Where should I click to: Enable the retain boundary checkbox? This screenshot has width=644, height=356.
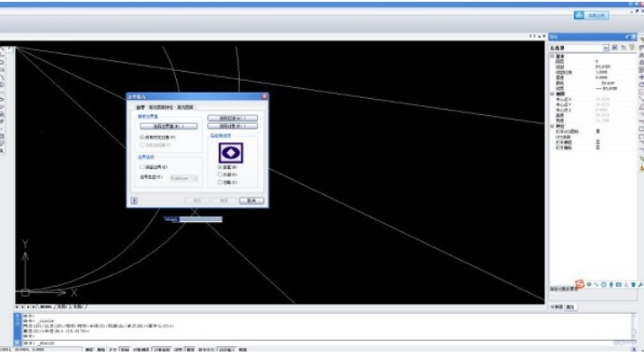142,167
